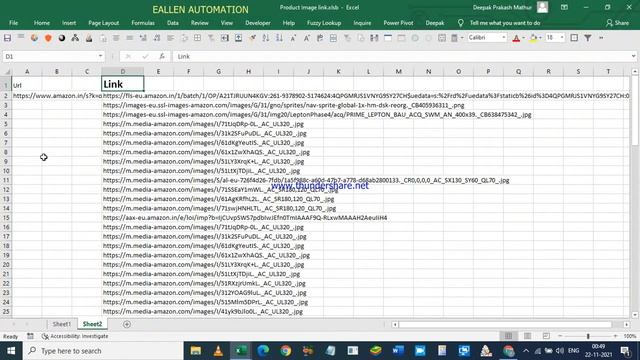Select the aax-eu.amazon.in link in row 15
Screen dimensions: 640x360
[x=245, y=218]
